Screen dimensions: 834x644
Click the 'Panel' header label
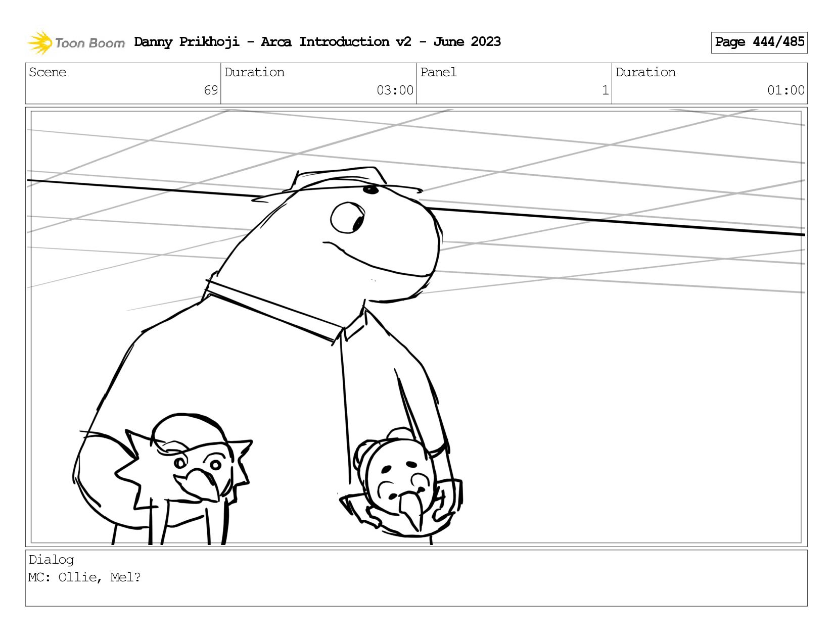[438, 72]
